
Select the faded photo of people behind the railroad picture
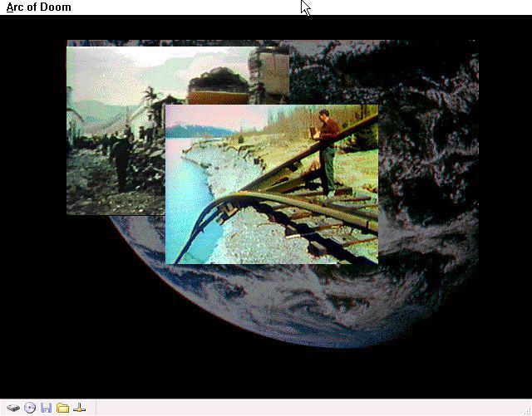[116, 130]
